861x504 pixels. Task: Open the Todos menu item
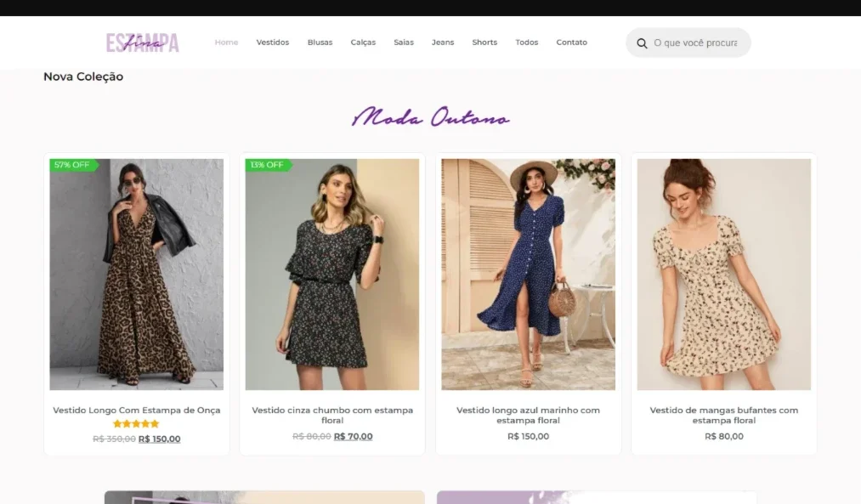[527, 42]
